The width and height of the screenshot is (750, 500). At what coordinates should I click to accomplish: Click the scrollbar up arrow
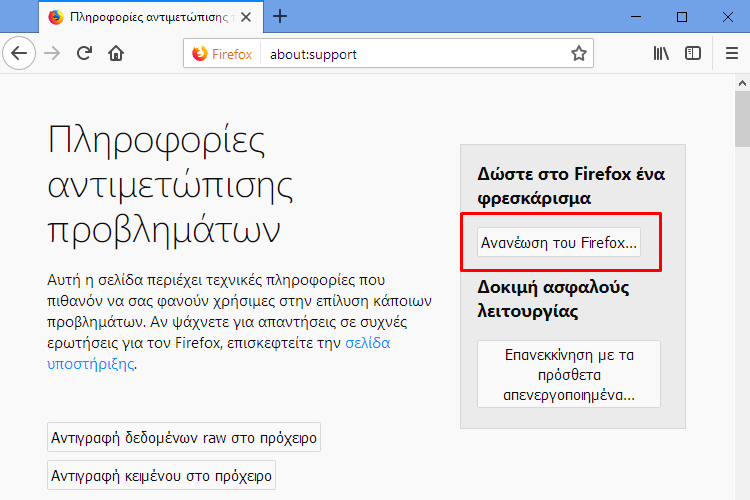[742, 83]
